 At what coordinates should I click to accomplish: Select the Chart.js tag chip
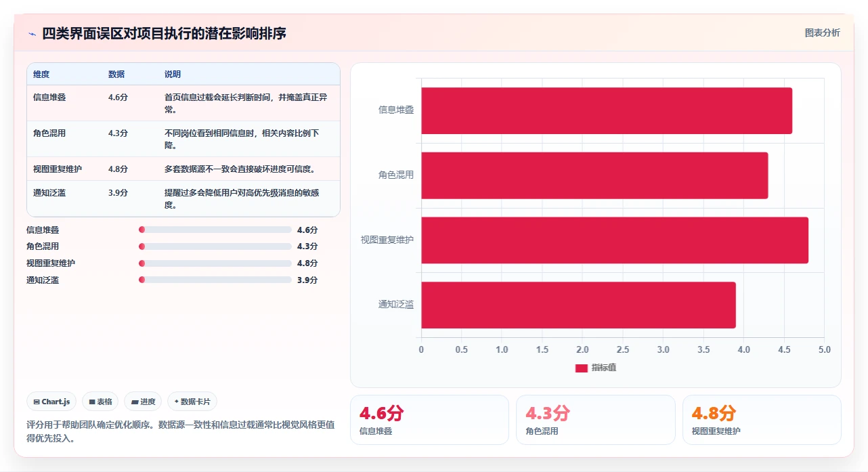52,402
